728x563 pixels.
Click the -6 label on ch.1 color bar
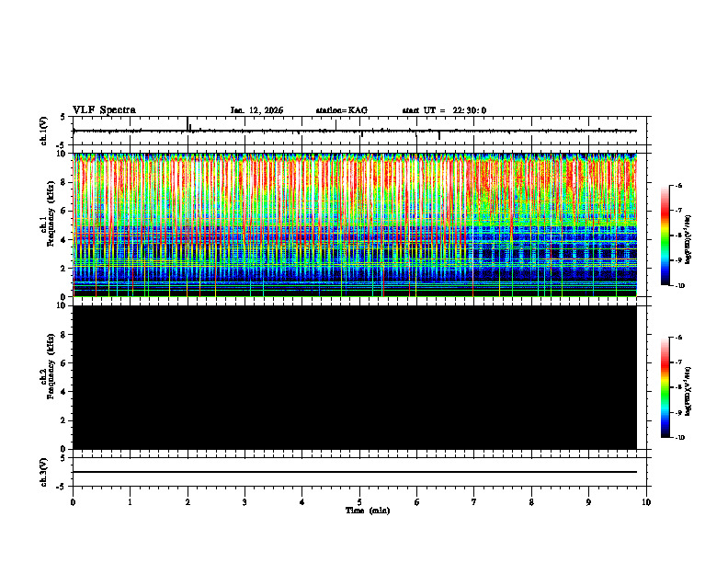[679, 185]
